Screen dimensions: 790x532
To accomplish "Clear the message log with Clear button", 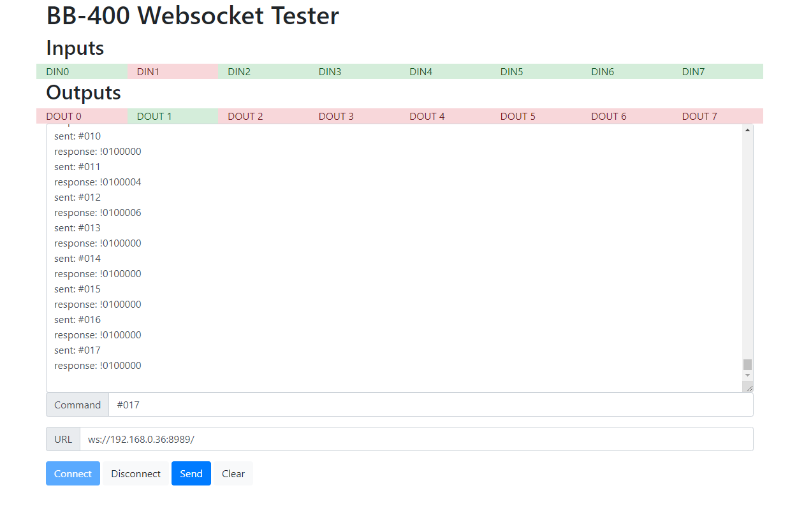I will click(233, 473).
